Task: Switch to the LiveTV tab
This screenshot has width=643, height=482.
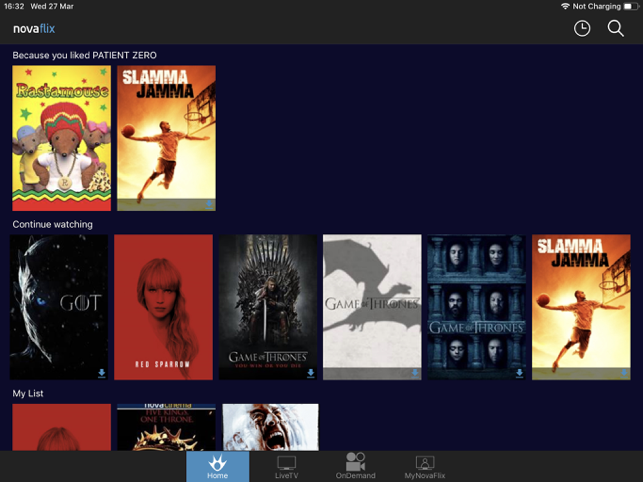Action: click(287, 466)
